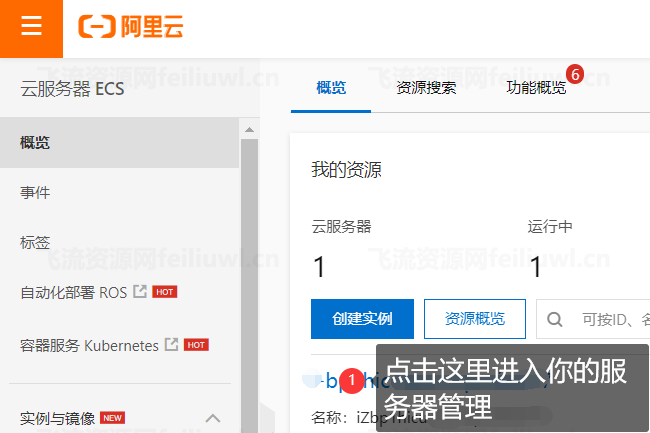Open external link icon beside 自动化部署 ROS
650x433 pixels.
(140, 292)
